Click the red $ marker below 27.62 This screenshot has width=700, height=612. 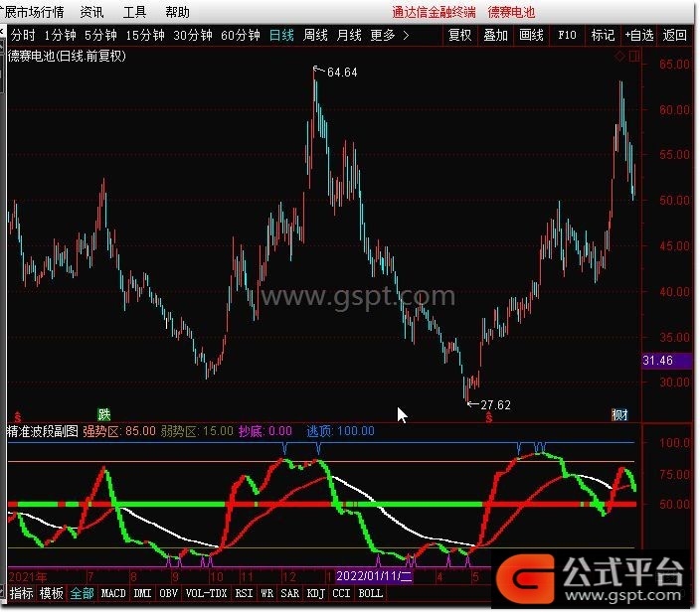pyautogui.click(x=489, y=417)
